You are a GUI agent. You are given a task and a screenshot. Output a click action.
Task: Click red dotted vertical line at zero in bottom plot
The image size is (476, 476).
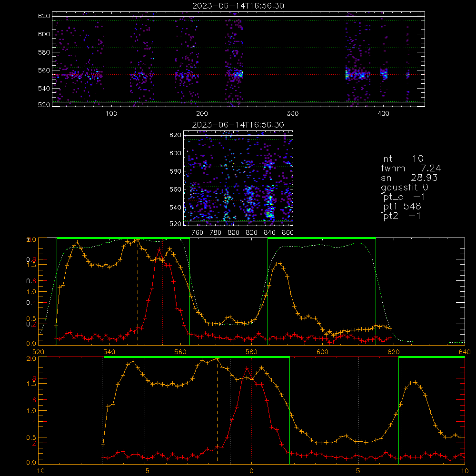click(251, 410)
